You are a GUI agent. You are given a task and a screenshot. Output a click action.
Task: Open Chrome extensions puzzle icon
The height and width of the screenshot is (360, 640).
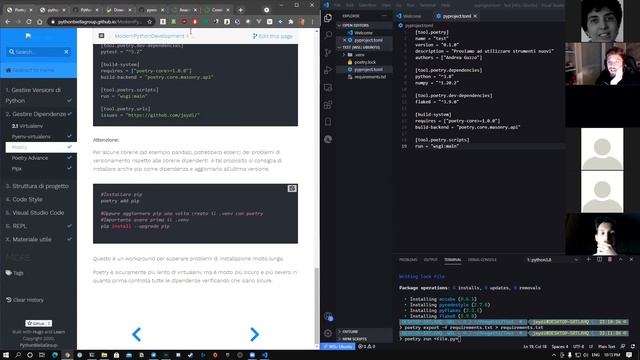(291, 22)
